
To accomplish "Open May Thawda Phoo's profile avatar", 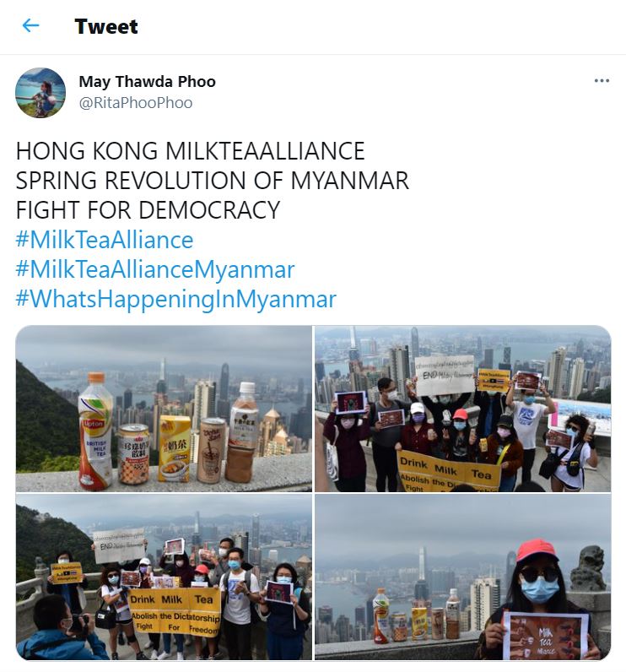I will 40,93.
